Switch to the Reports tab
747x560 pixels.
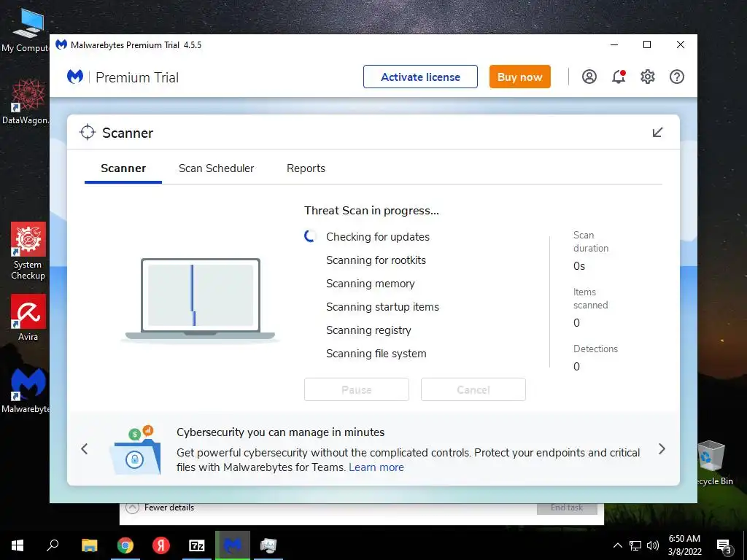click(306, 168)
